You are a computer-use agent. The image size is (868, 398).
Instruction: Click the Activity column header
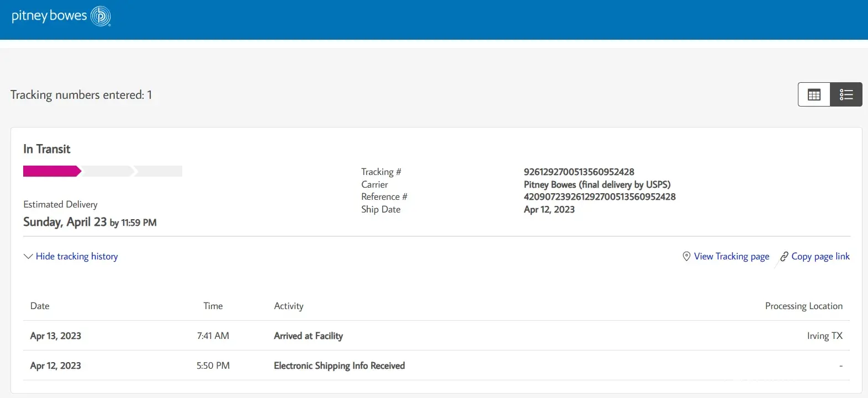click(288, 306)
